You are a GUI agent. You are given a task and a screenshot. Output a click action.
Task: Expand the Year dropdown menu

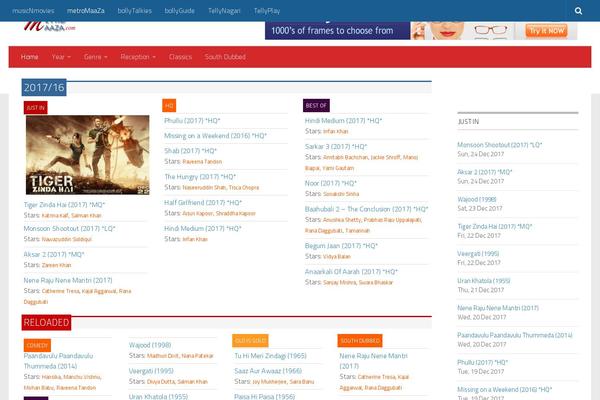pos(61,57)
